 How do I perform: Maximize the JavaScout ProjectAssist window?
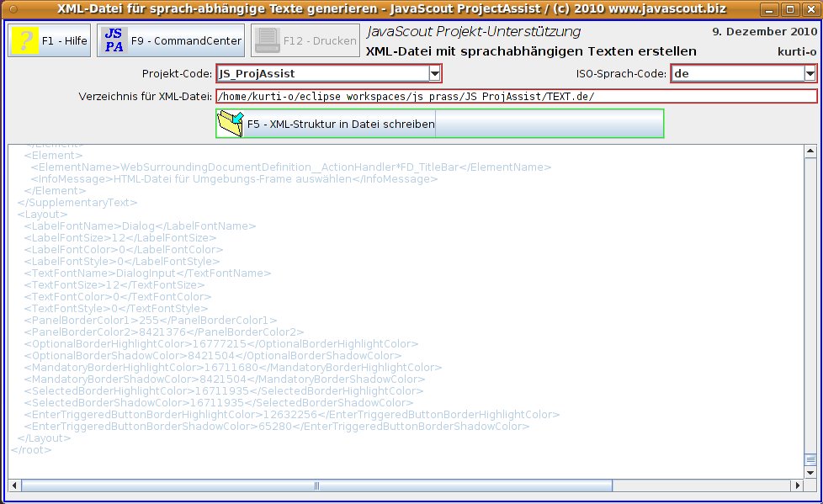coord(790,10)
